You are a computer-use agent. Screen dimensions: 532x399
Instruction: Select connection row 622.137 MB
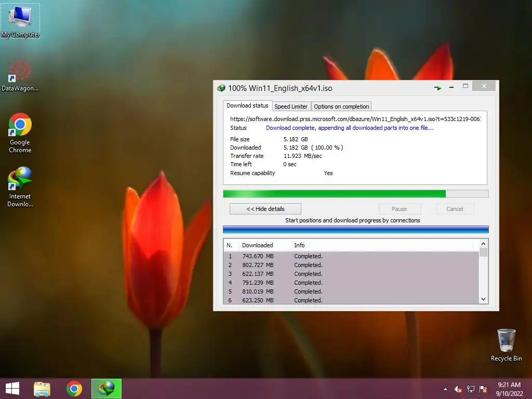[352, 274]
